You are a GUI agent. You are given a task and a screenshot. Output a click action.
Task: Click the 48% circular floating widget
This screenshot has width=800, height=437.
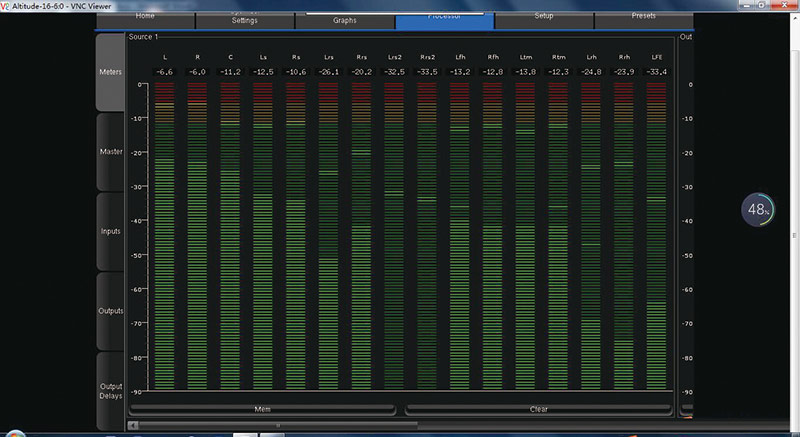tap(758, 210)
